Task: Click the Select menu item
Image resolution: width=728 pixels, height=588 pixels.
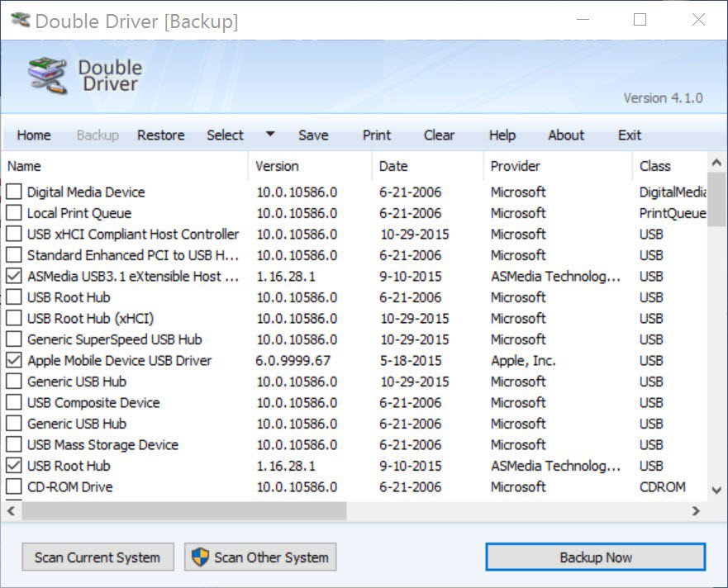Action: pyautogui.click(x=226, y=135)
